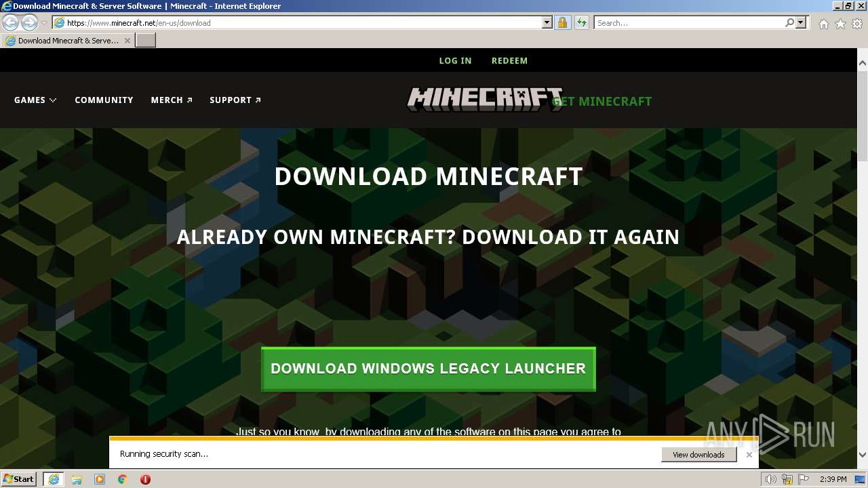Click the View downloads button
This screenshot has height=488, width=868.
[x=698, y=455]
